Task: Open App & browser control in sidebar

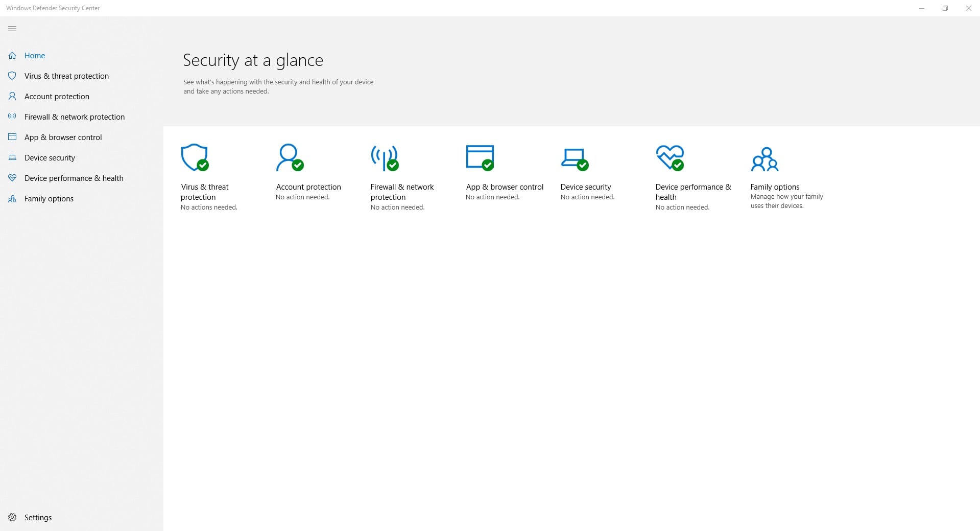Action: pyautogui.click(x=63, y=137)
